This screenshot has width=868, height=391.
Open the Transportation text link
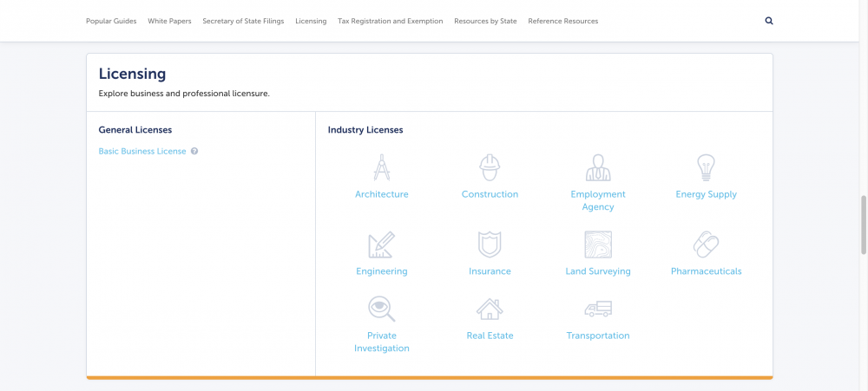click(598, 336)
